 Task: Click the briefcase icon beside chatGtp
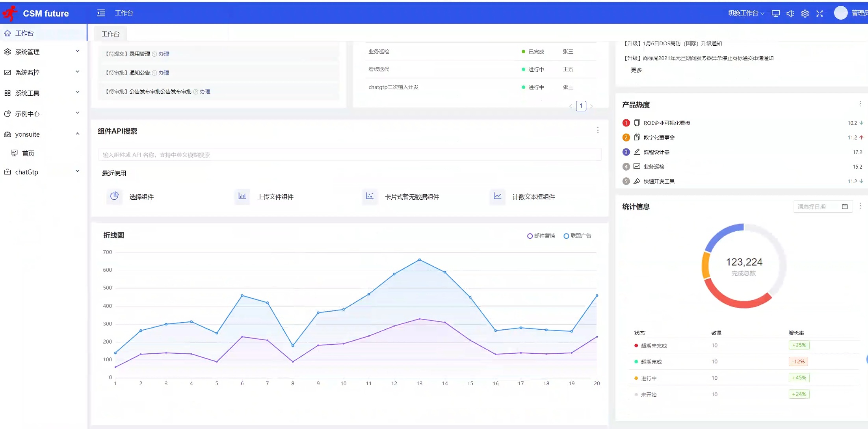(7, 172)
